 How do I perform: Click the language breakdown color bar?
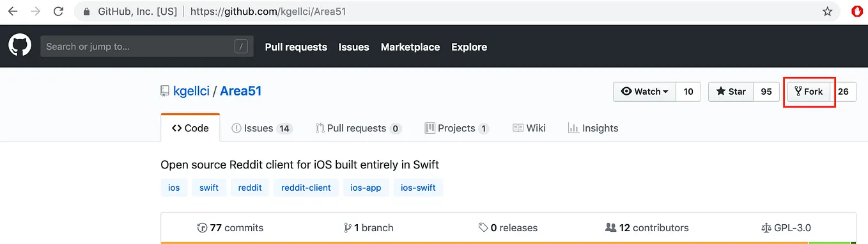pos(508,243)
